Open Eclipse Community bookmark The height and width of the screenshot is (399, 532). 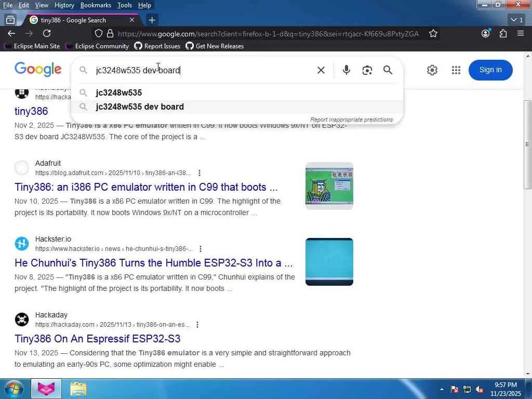pyautogui.click(x=97, y=46)
